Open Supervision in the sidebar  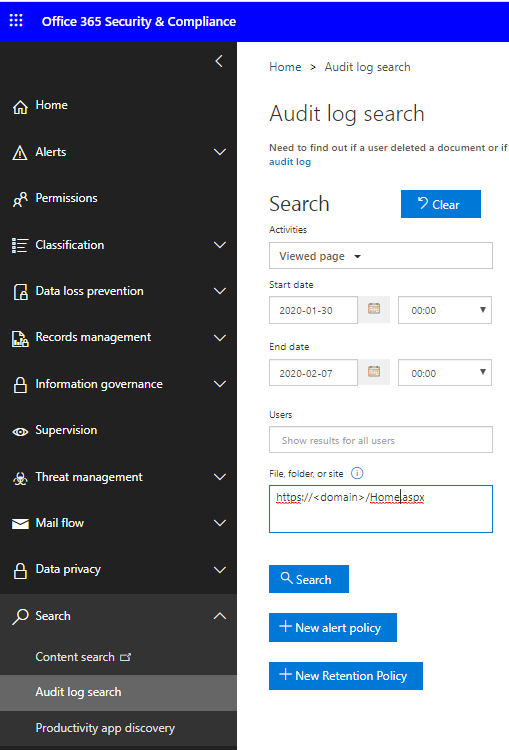pyautogui.click(x=66, y=430)
